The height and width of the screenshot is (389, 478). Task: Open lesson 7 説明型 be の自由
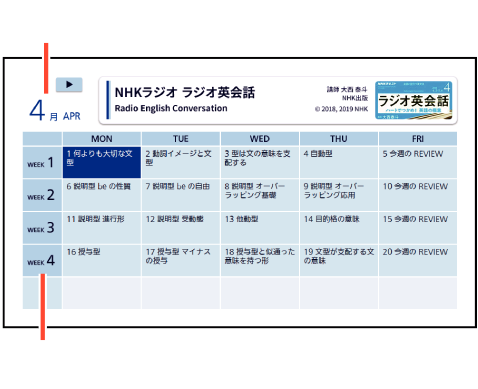pos(181,195)
